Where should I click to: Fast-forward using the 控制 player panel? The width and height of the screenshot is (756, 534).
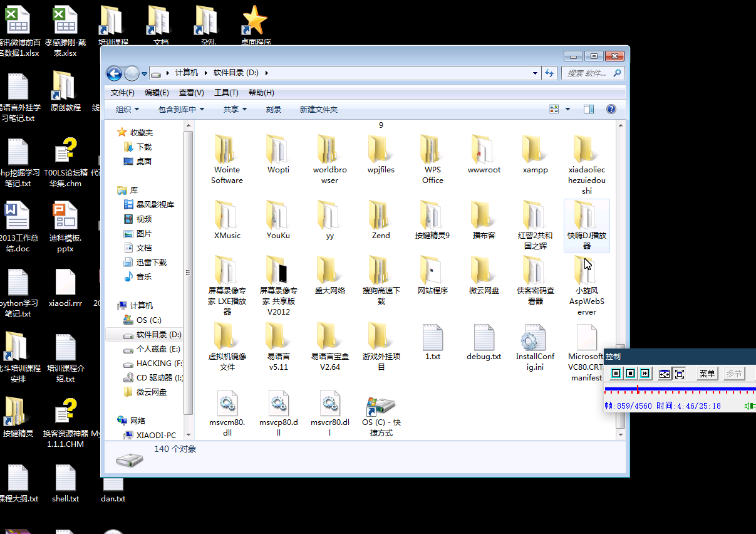[x=646, y=374]
